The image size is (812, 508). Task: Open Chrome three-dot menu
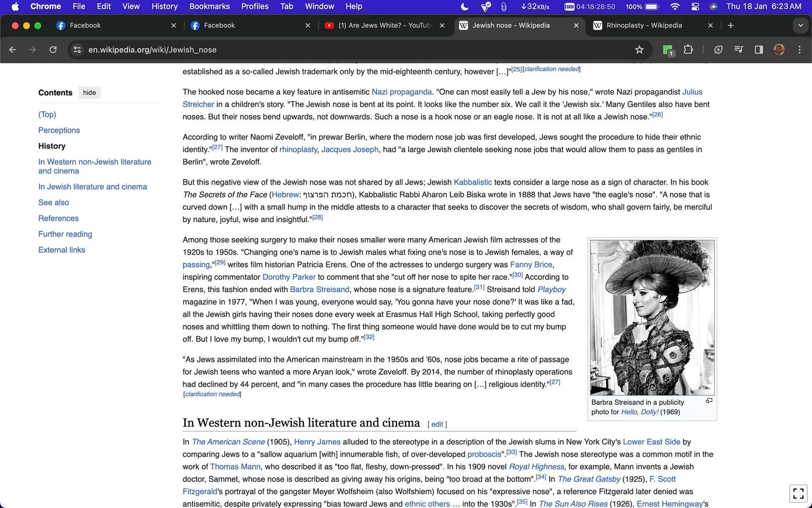coord(799,50)
